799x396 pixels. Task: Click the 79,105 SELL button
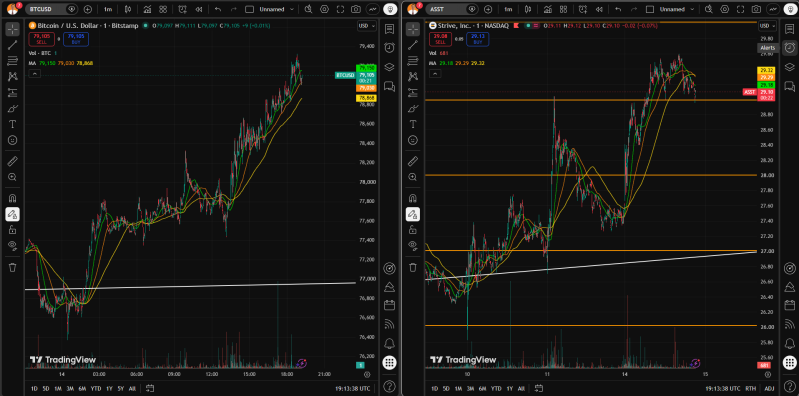[41, 39]
